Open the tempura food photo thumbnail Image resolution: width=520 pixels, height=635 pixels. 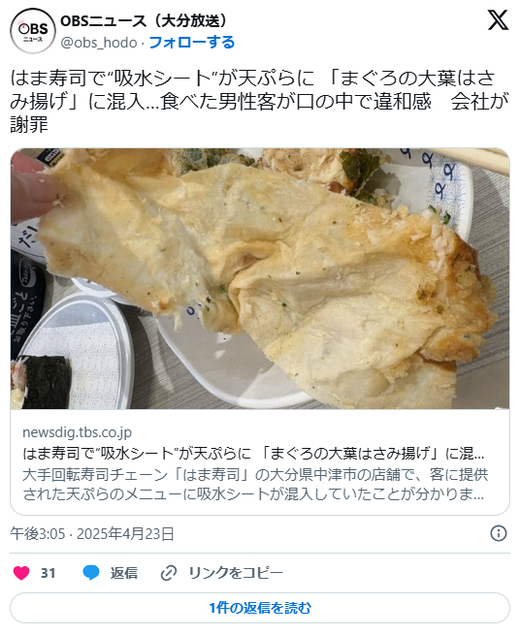click(260, 279)
